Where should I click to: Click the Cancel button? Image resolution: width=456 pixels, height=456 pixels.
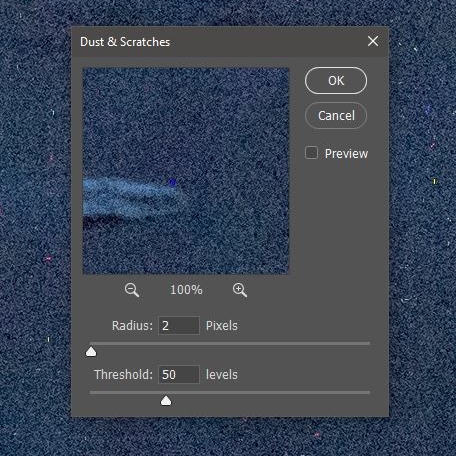pyautogui.click(x=336, y=116)
